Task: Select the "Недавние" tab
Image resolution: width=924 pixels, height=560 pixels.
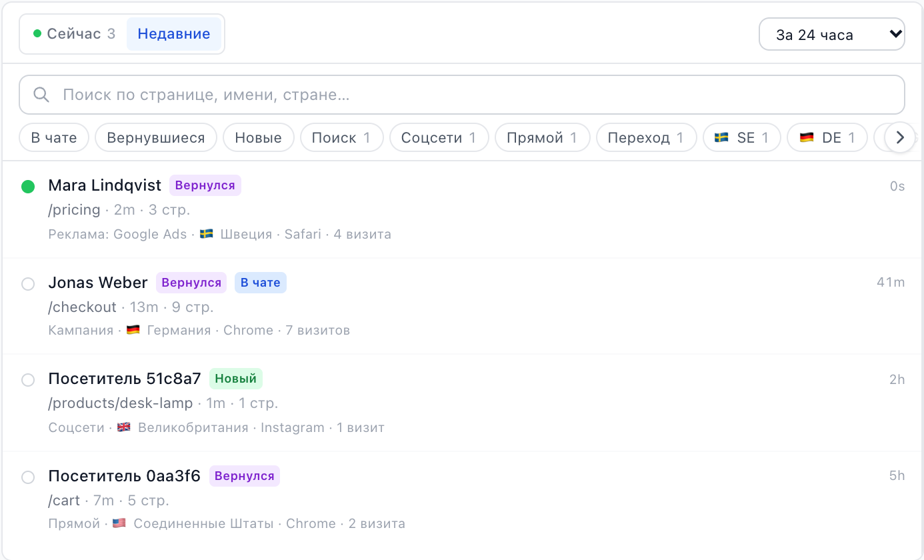Action: 174,34
